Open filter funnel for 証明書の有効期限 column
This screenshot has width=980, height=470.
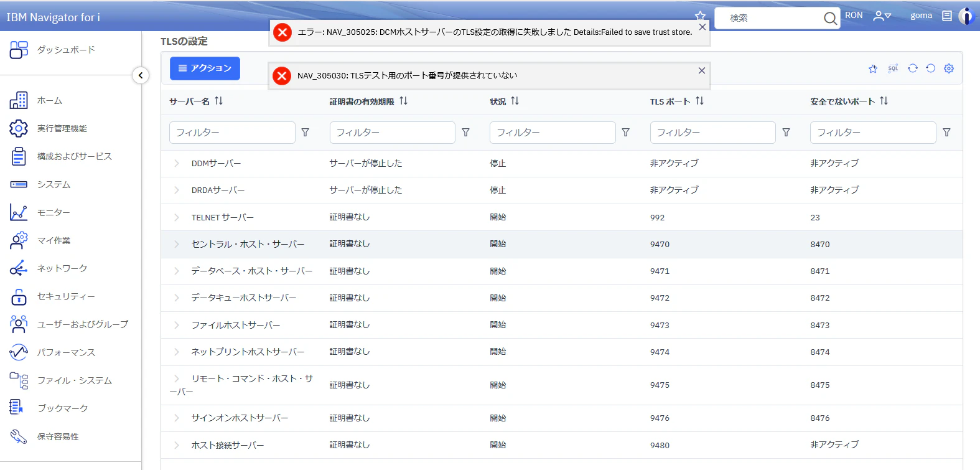tap(465, 133)
